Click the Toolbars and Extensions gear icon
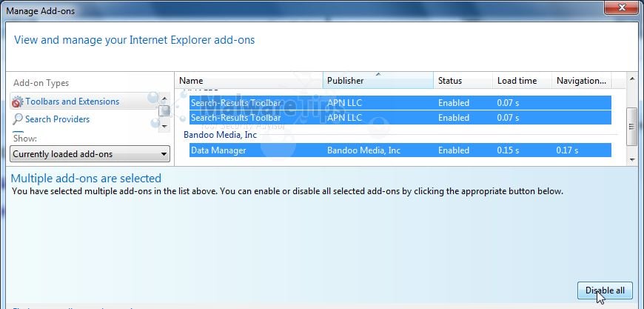The height and width of the screenshot is (309, 644). [17, 102]
